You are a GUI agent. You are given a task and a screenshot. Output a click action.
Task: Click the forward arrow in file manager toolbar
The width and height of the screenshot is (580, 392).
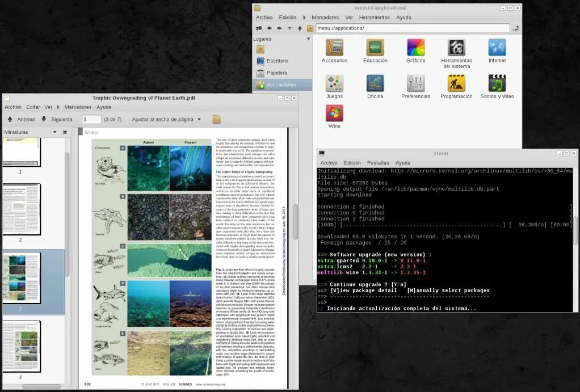coord(279,28)
